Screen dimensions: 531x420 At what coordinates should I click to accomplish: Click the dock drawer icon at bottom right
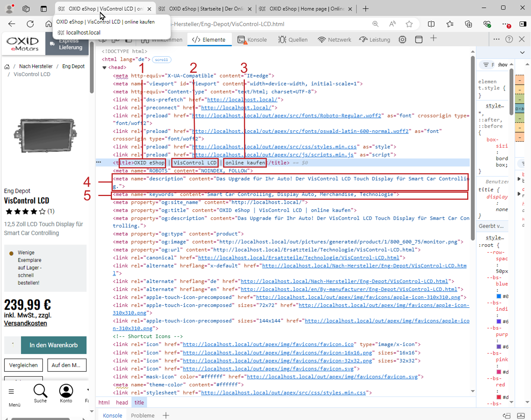point(521,416)
